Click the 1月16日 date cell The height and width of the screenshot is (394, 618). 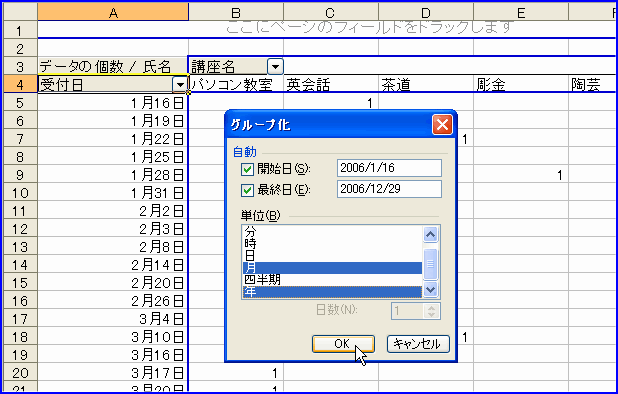113,102
